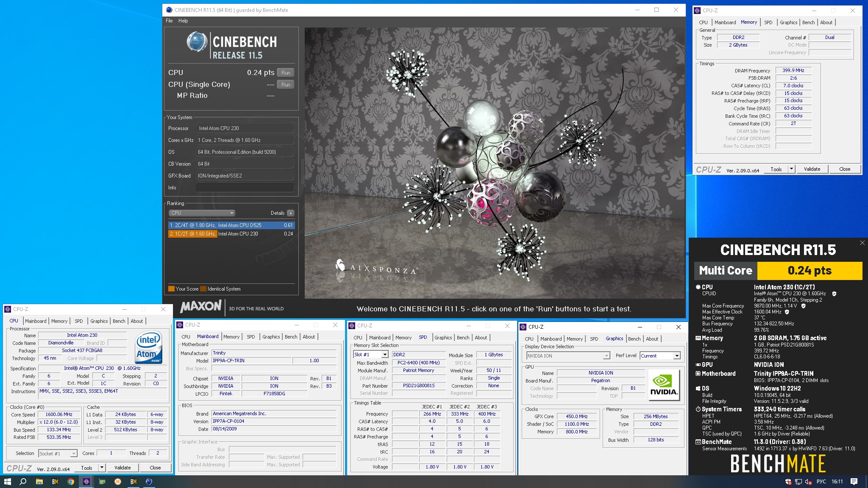
Task: Switch to CPU tab in CPU-Z Graphics window
Action: (529, 339)
